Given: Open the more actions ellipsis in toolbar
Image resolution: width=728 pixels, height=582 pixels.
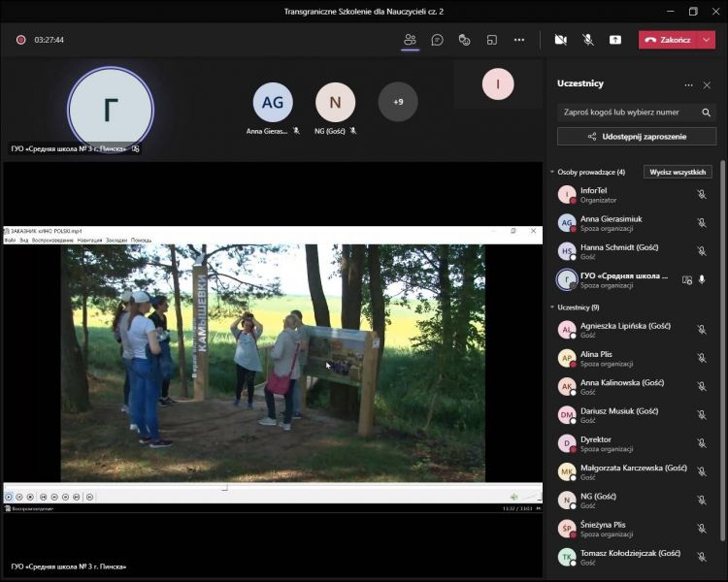Looking at the screenshot, I should [x=519, y=40].
